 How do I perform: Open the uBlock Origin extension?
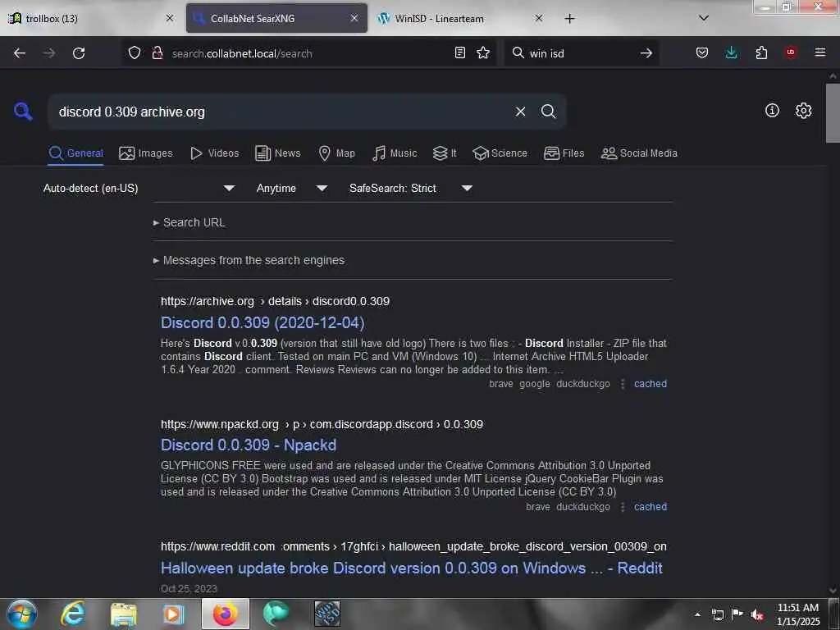point(791,52)
